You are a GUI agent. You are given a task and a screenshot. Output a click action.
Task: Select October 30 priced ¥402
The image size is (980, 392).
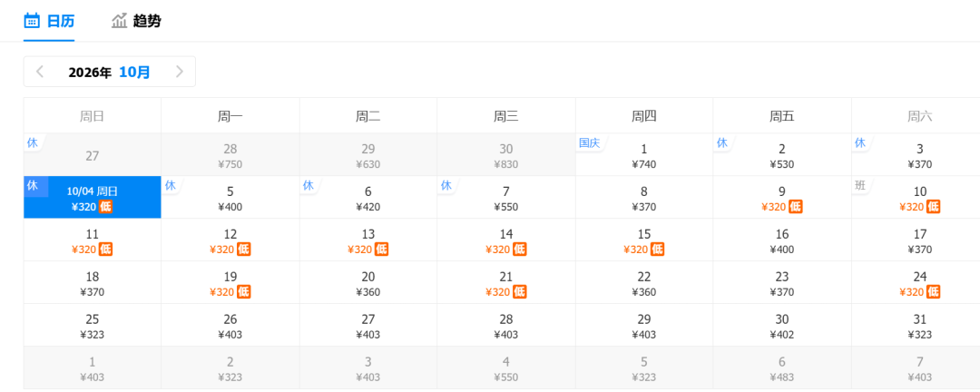click(782, 325)
